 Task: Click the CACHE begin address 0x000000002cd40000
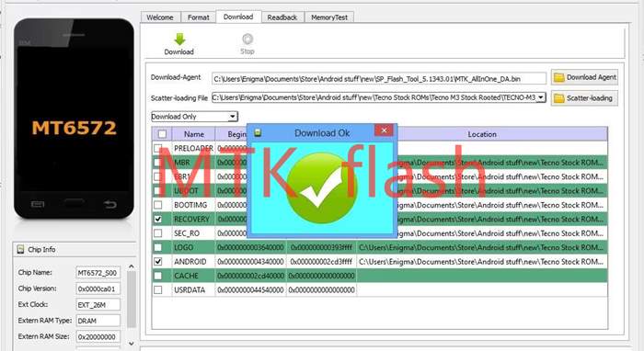(x=250, y=276)
